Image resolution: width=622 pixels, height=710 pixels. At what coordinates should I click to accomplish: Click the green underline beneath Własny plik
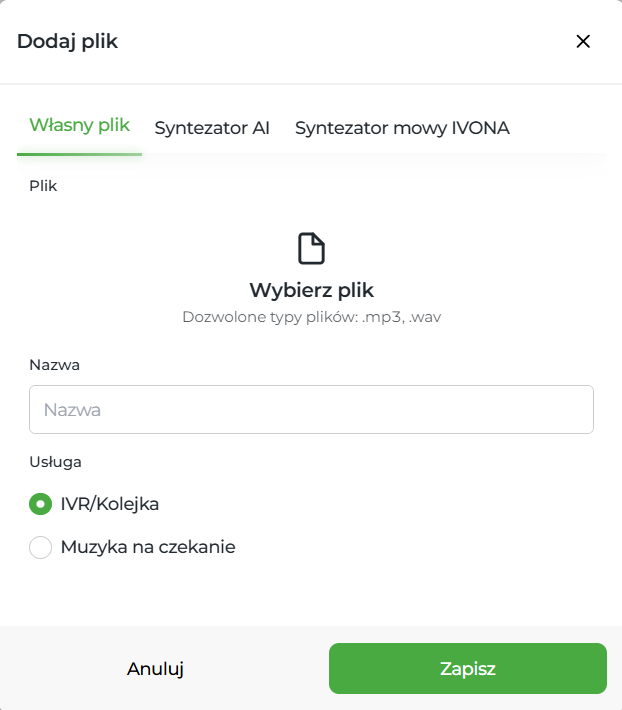coord(79,154)
